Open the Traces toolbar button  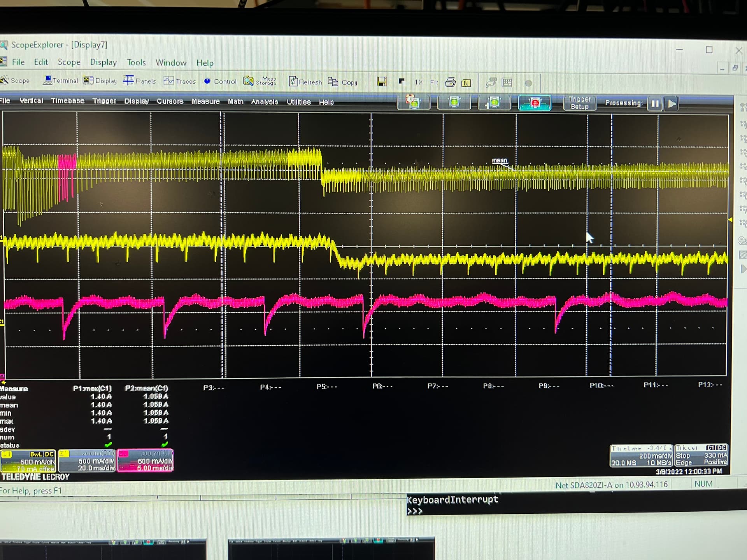point(179,81)
